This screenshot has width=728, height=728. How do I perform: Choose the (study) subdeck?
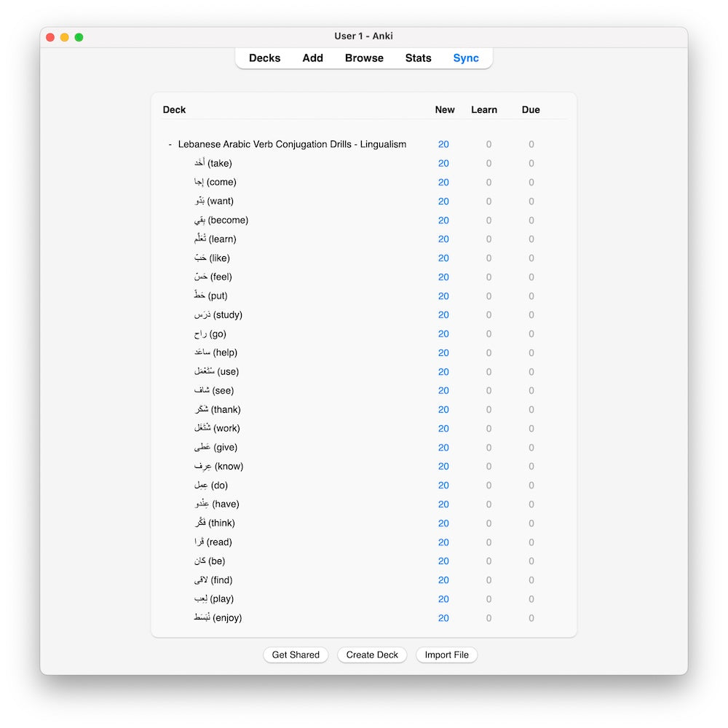coord(218,315)
